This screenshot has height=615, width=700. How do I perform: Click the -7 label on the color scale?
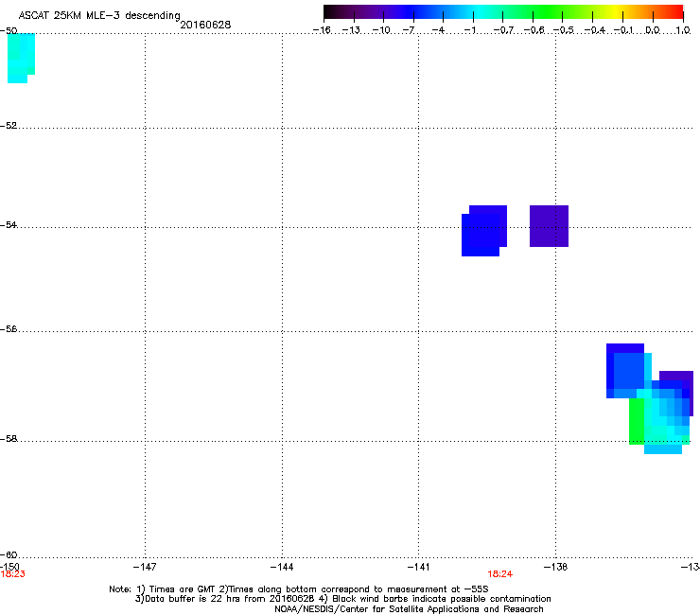pyautogui.click(x=409, y=30)
